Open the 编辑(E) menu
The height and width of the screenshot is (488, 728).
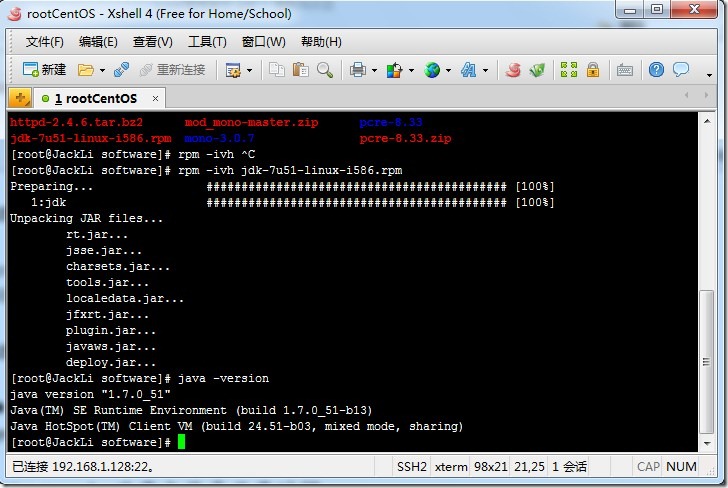click(x=98, y=42)
